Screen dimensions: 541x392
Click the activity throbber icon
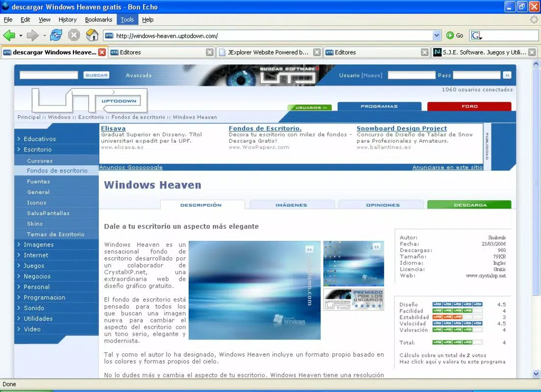[534, 20]
